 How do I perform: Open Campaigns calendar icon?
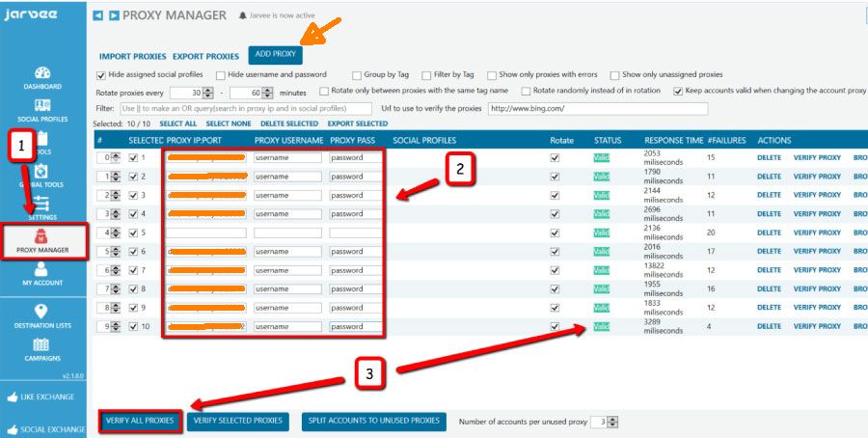[x=41, y=344]
